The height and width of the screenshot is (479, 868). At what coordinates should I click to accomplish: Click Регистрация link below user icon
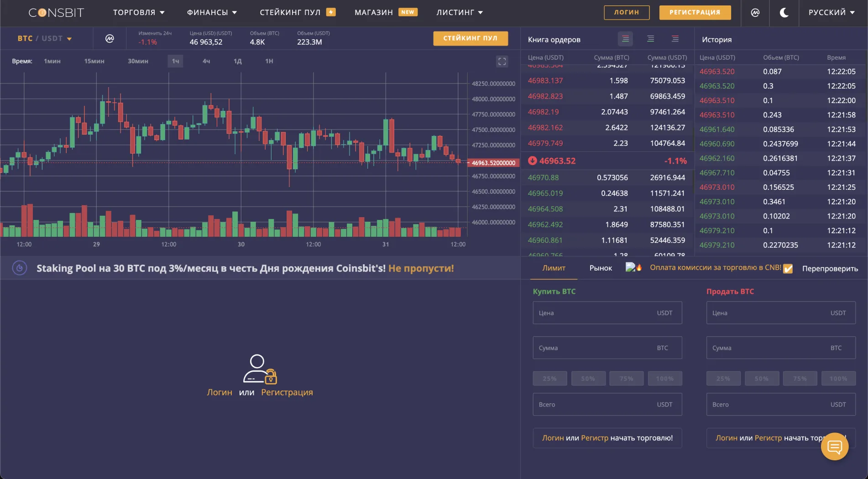pyautogui.click(x=287, y=392)
